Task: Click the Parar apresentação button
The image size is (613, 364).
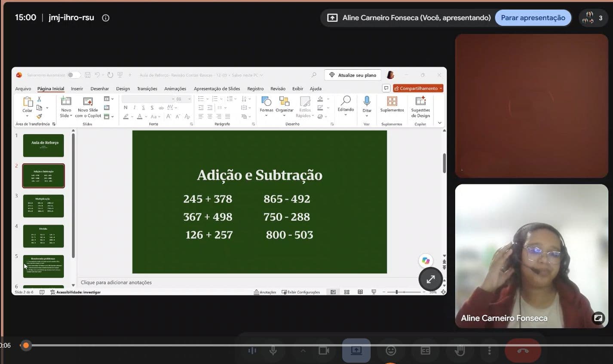Action: pyautogui.click(x=533, y=18)
